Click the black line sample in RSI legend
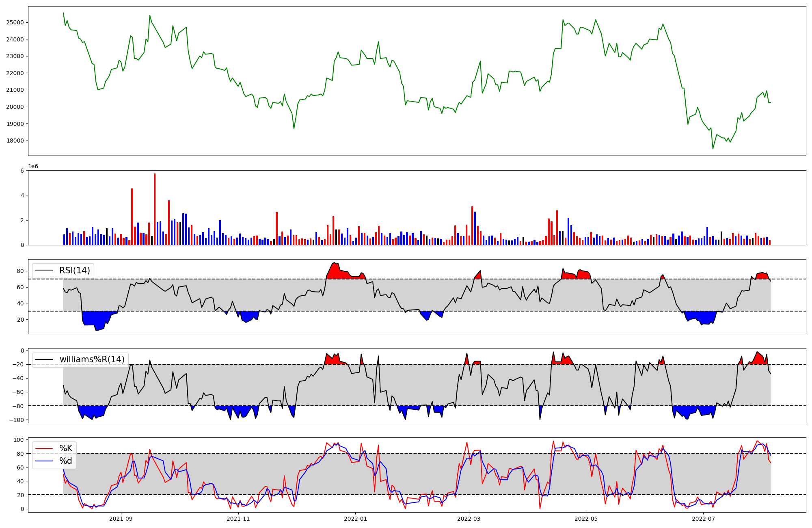This screenshot has width=812, height=528. (45, 270)
